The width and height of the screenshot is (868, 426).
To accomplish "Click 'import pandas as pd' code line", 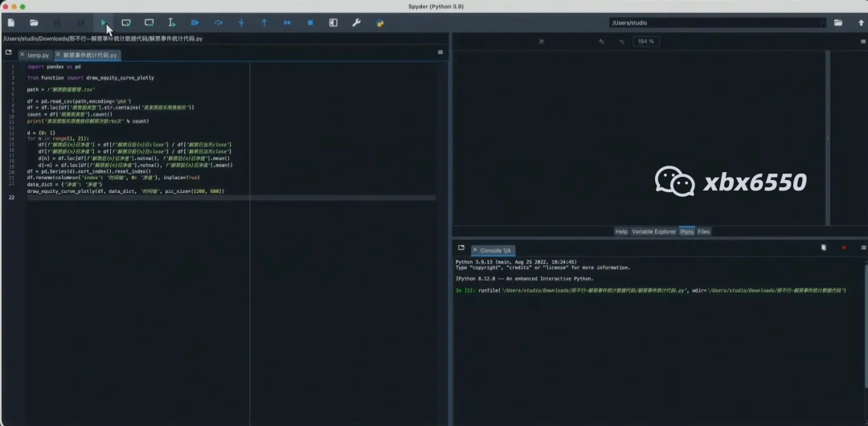I will pyautogui.click(x=55, y=67).
